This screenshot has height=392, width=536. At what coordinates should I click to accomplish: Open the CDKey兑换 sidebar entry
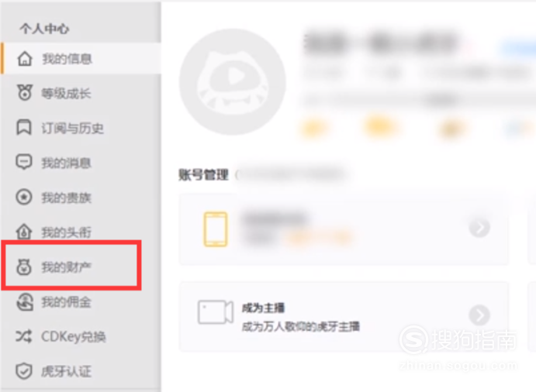click(81, 337)
